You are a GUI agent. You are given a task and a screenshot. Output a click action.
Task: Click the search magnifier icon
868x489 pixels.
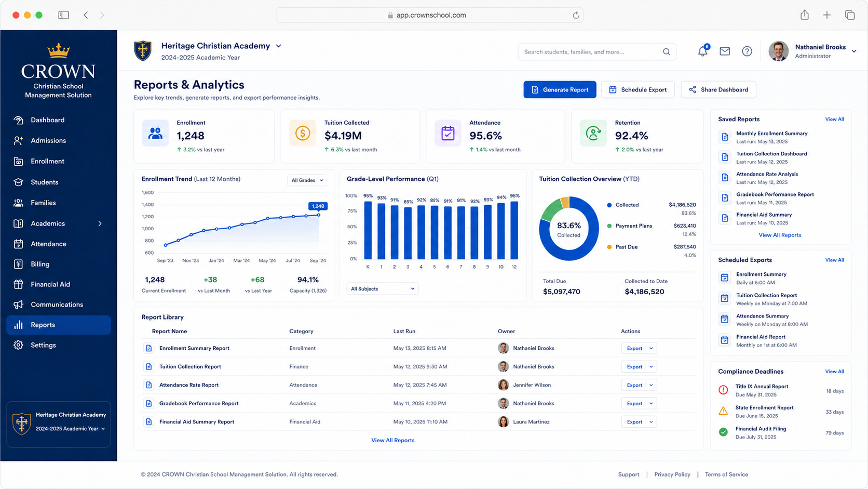pyautogui.click(x=667, y=51)
